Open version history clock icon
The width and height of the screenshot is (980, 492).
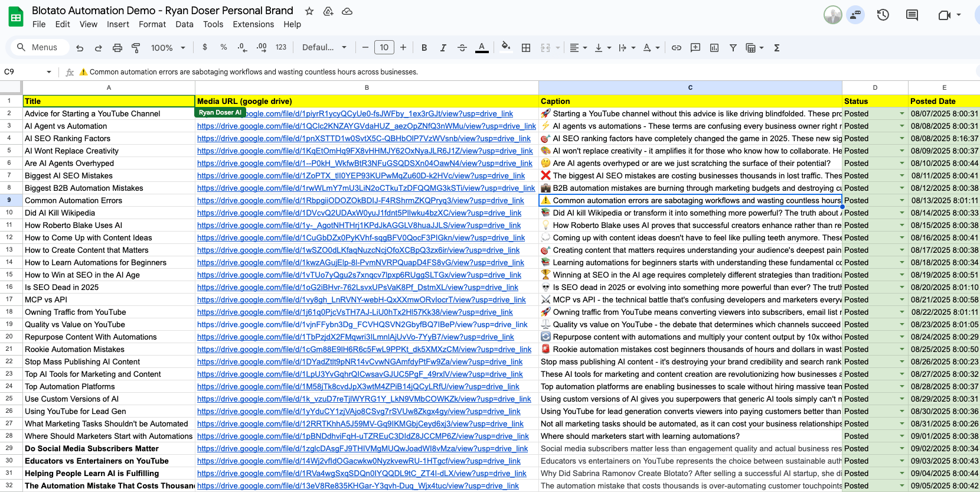[883, 15]
